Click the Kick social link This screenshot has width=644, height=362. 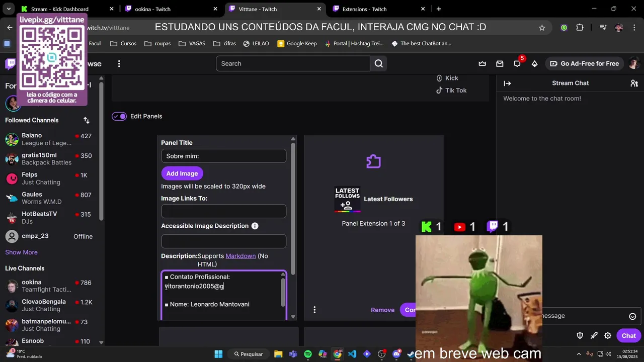(x=447, y=78)
